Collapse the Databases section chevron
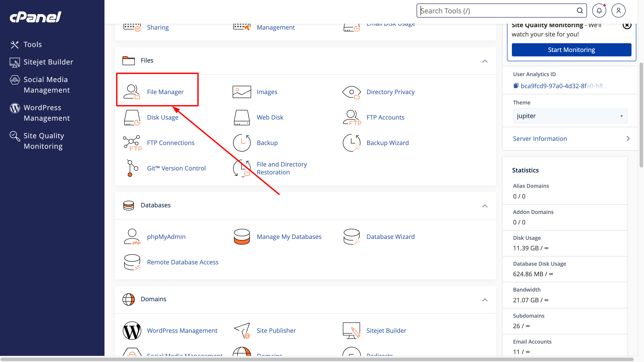 [484, 206]
